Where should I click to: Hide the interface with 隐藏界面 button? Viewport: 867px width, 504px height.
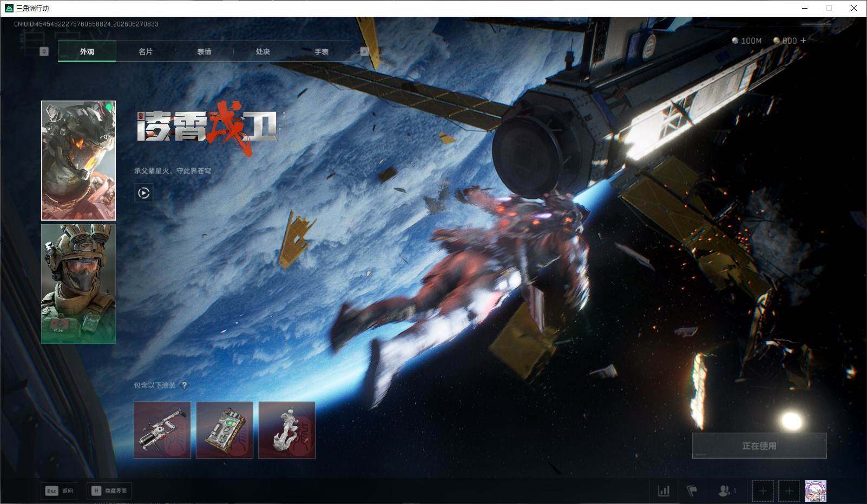coord(109,490)
